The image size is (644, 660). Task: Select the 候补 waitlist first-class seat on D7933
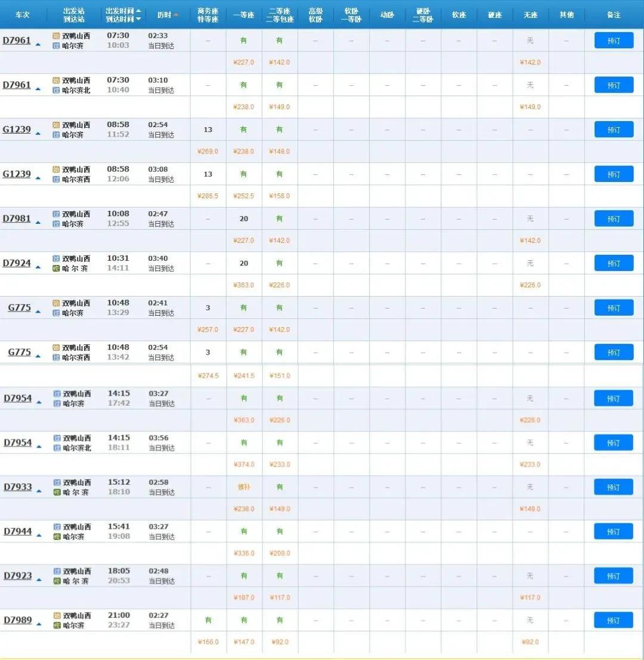point(244,487)
